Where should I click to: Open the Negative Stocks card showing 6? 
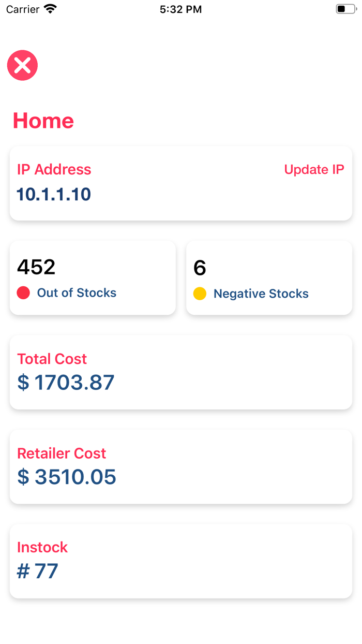click(x=269, y=277)
